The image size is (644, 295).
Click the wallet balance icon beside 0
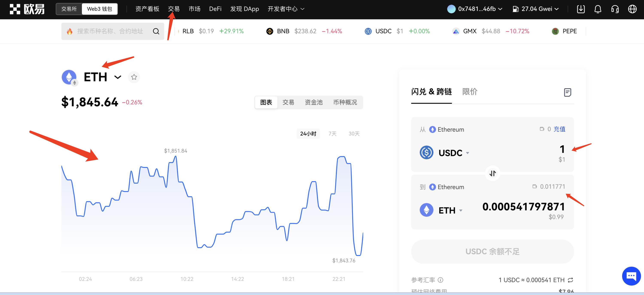pos(542,129)
